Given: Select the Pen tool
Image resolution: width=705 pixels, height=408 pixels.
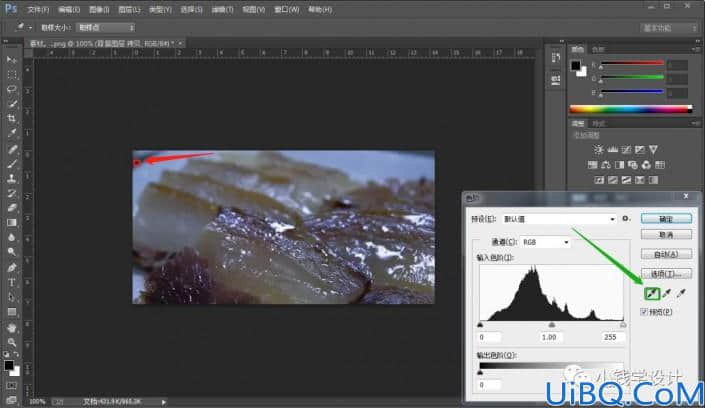Looking at the screenshot, I should 12,268.
